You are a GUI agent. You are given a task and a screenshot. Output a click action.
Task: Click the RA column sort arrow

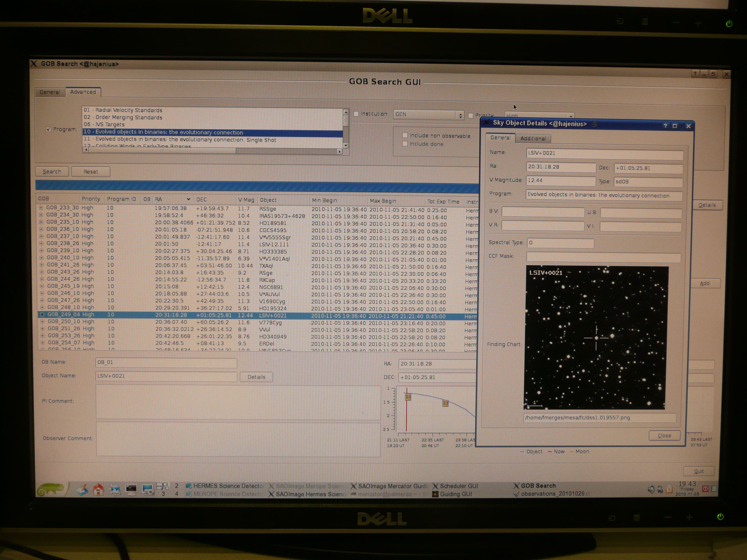click(x=188, y=199)
